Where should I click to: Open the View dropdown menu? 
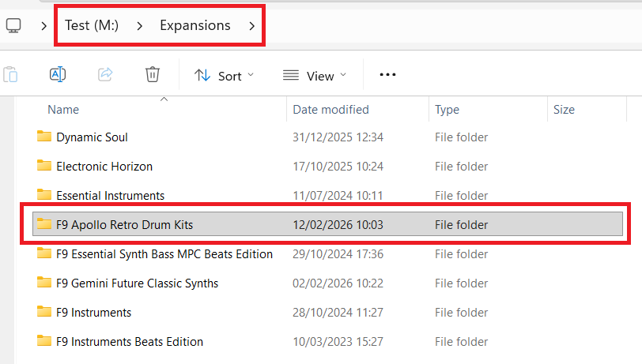pos(315,76)
